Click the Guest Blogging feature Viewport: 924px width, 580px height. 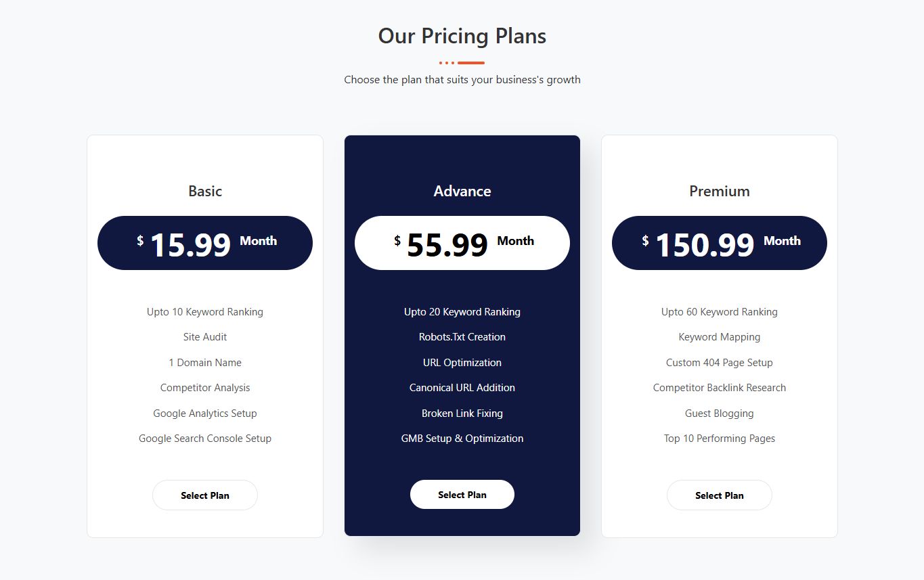point(719,414)
